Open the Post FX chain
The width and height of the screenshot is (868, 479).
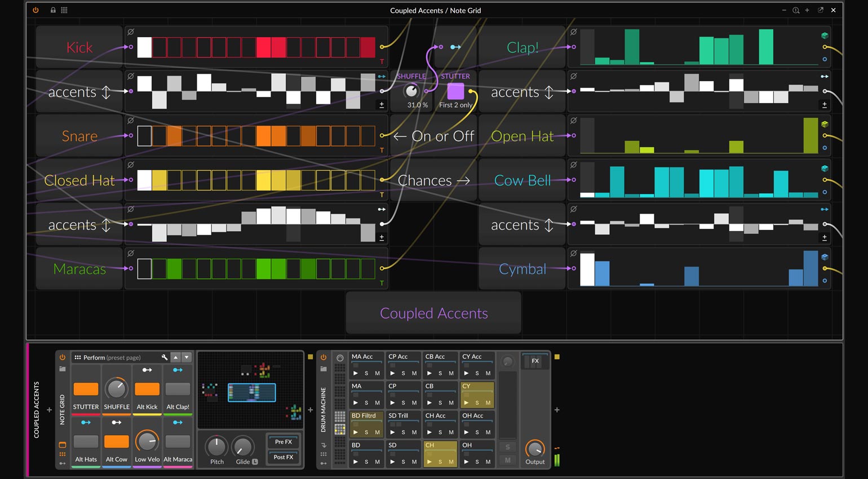pyautogui.click(x=284, y=457)
